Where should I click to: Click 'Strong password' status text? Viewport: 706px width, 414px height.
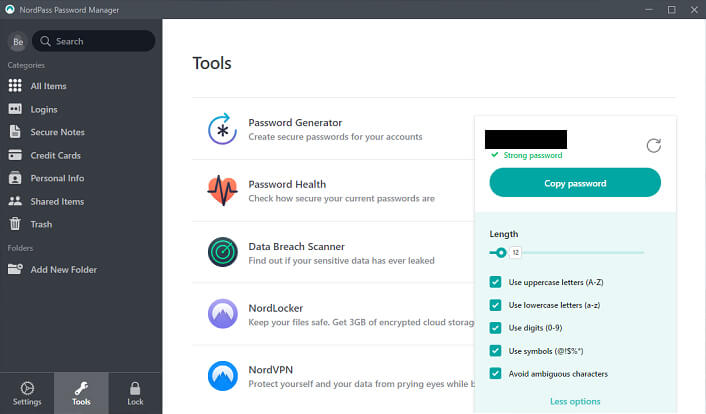coord(533,155)
